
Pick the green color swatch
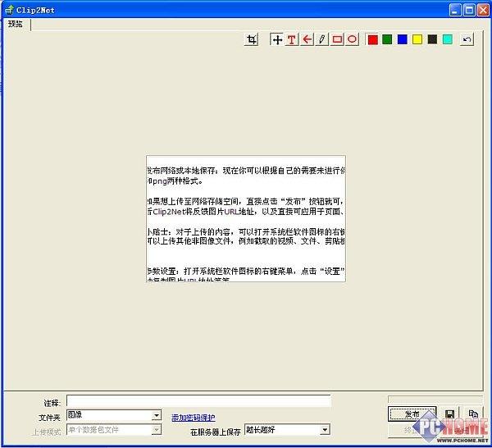point(387,39)
